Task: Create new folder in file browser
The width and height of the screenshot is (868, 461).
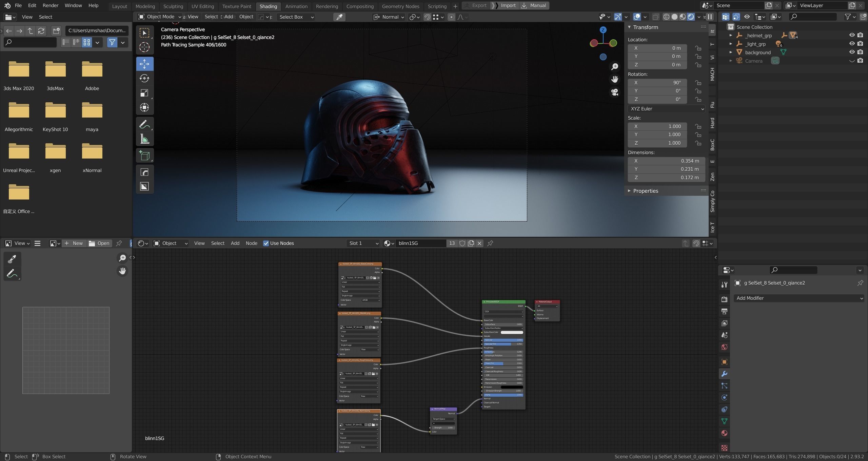Action: coord(56,31)
